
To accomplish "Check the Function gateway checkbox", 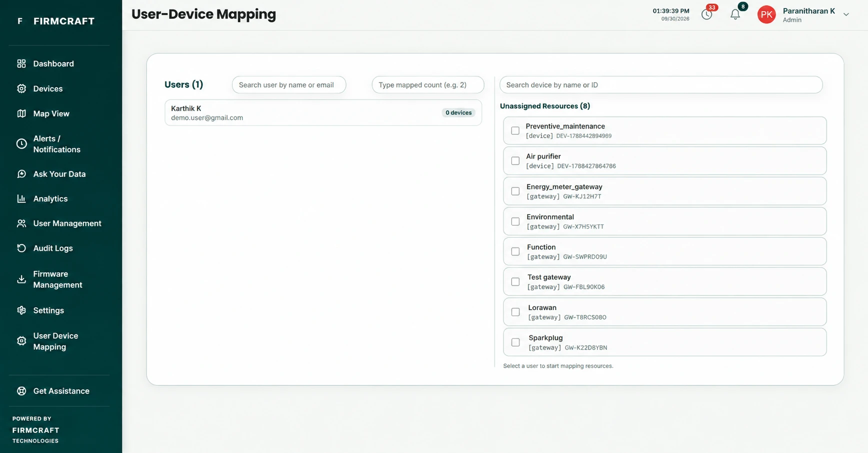I will [515, 251].
